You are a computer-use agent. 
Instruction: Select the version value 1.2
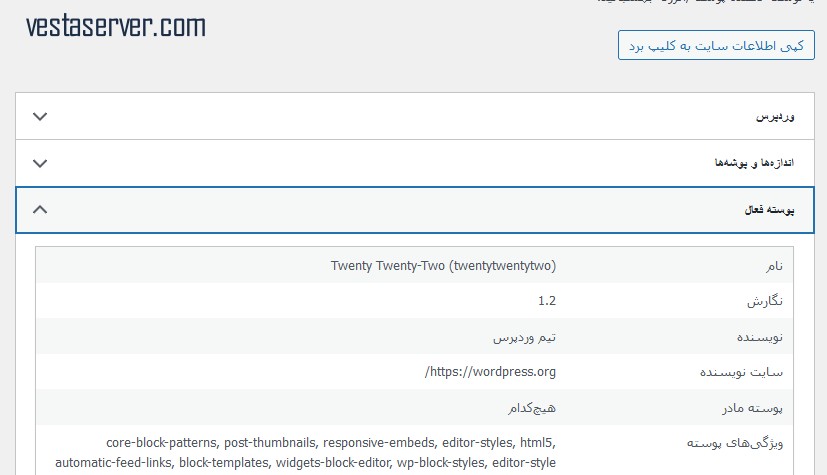547,301
